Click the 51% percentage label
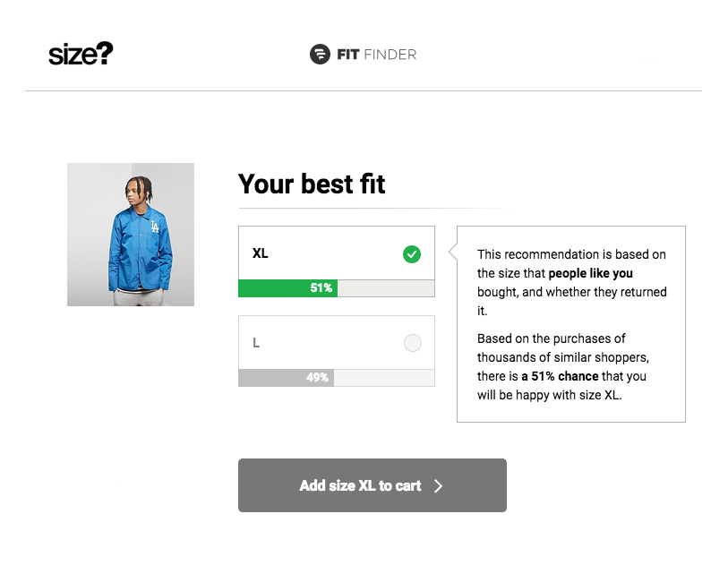 point(321,288)
